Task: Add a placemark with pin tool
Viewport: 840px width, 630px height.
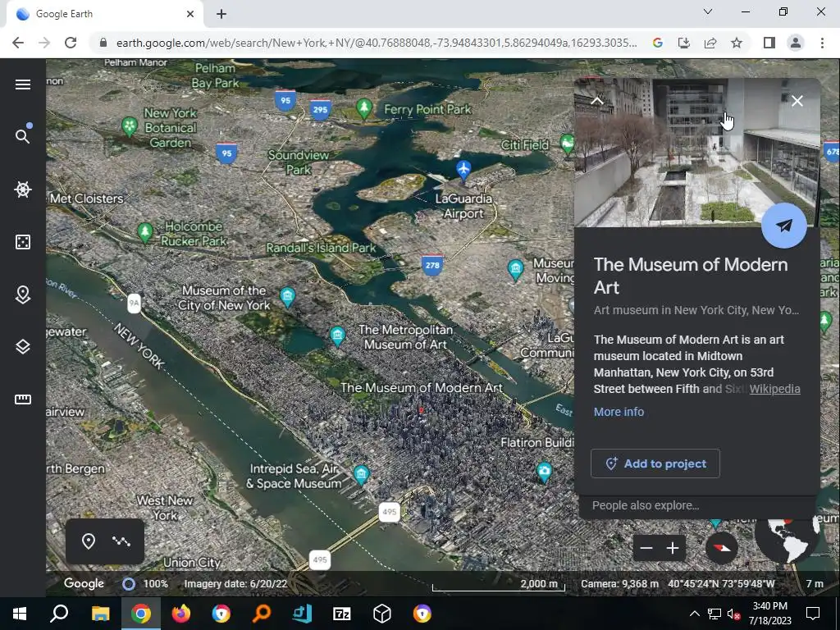Action: pyautogui.click(x=89, y=541)
